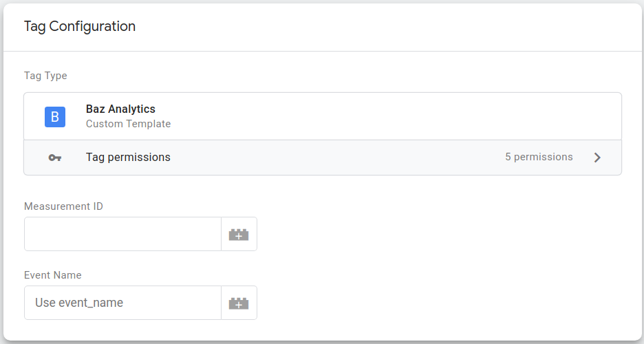
Task: Click the blank area right of Measurement ID picker
Action: coord(440,235)
